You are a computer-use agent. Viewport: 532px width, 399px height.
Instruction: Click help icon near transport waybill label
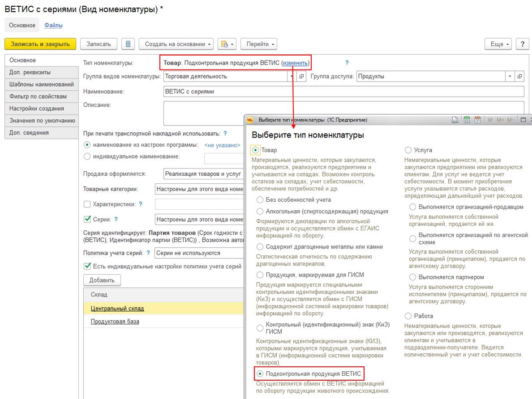tap(225, 134)
